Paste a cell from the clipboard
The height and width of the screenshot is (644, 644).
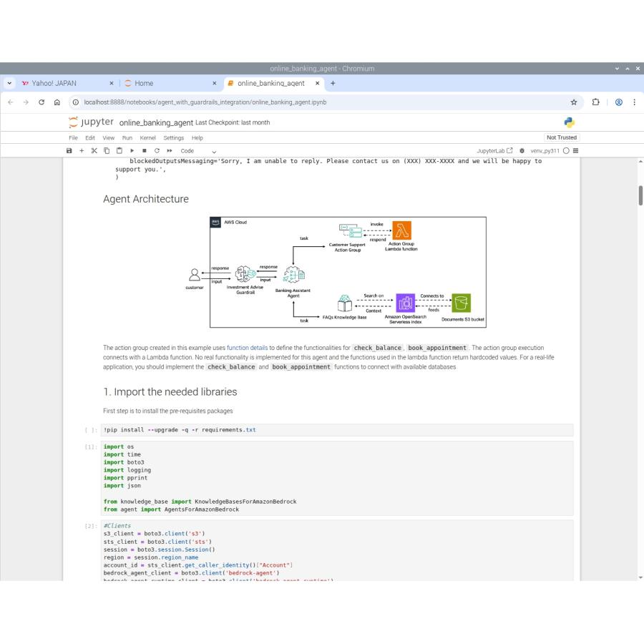(118, 151)
